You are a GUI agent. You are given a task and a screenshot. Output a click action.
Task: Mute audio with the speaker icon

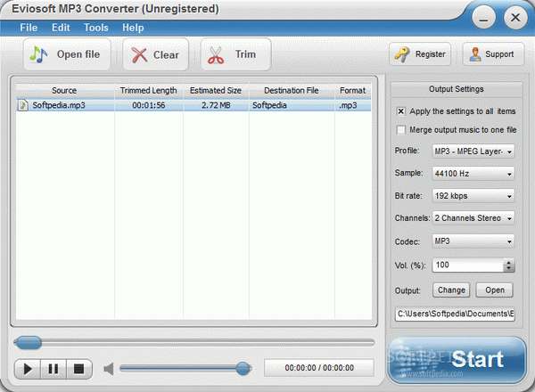(109, 369)
